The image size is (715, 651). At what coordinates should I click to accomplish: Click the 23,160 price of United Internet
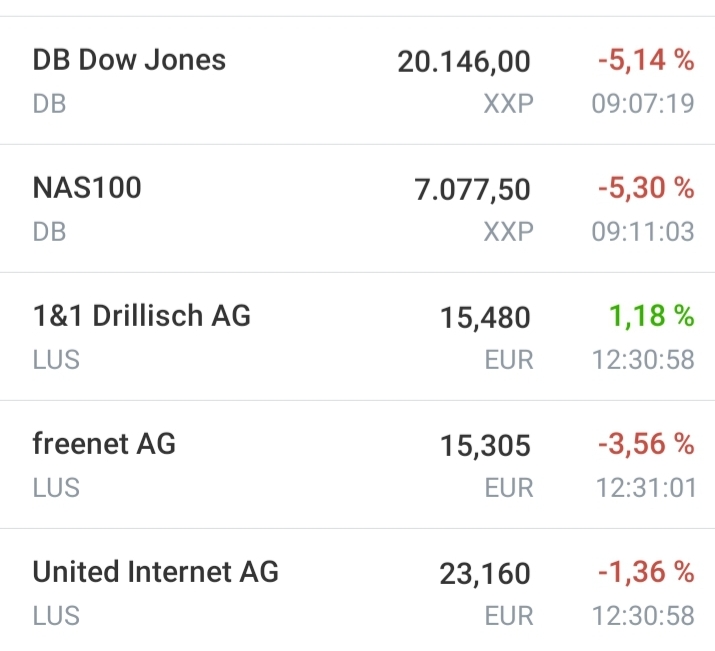coord(485,574)
